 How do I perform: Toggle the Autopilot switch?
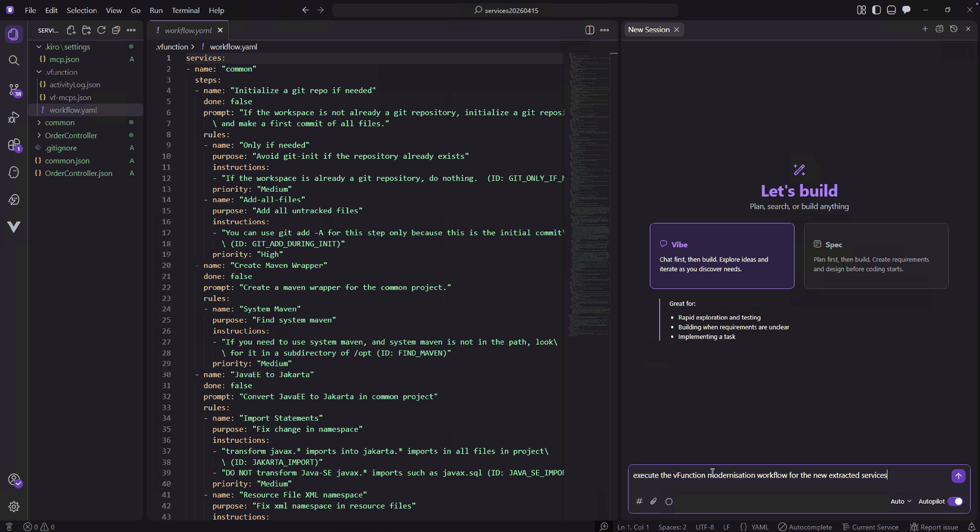point(955,501)
